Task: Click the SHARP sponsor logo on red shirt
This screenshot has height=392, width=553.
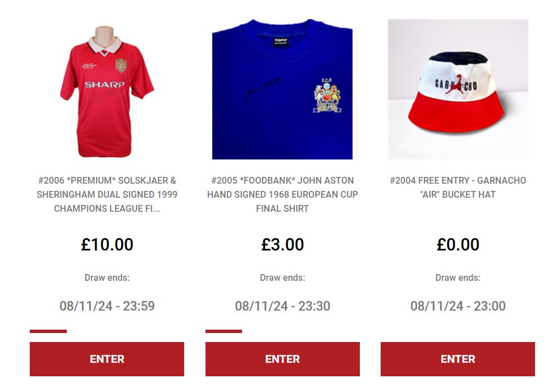Action: pyautogui.click(x=104, y=85)
